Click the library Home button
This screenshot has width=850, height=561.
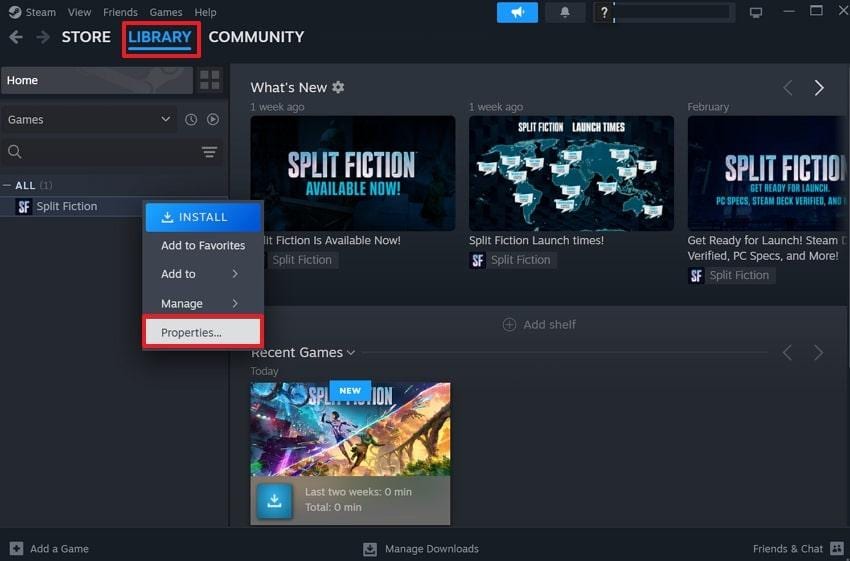[97, 80]
